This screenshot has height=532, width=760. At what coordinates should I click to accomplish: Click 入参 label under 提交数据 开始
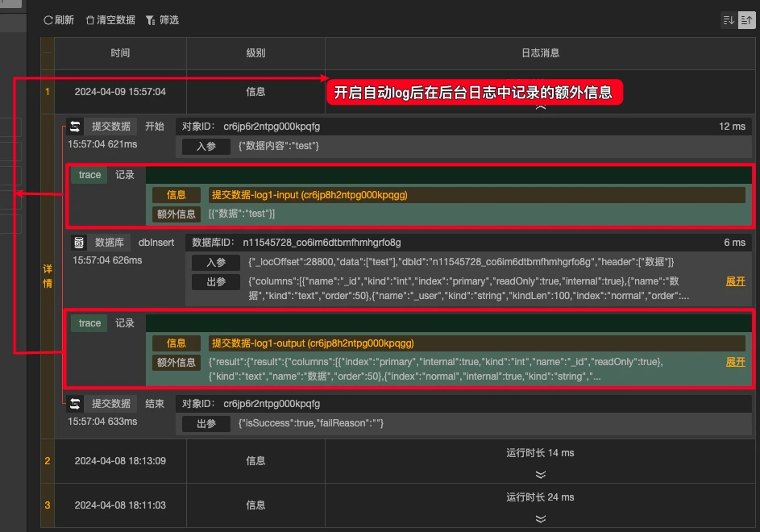(206, 146)
